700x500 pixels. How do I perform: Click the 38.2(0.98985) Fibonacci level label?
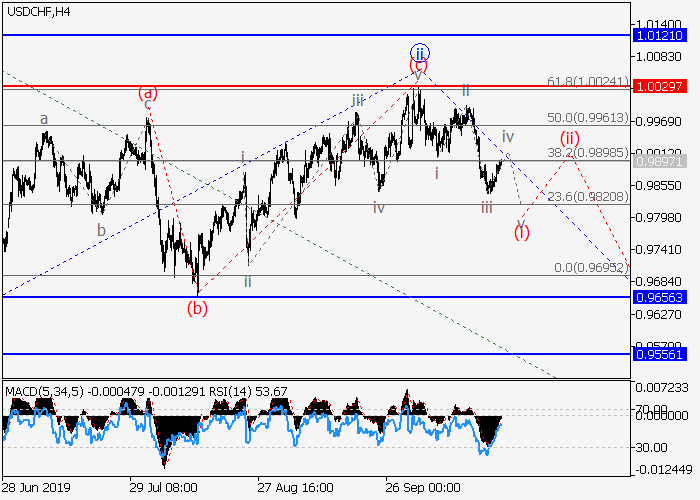[588, 153]
